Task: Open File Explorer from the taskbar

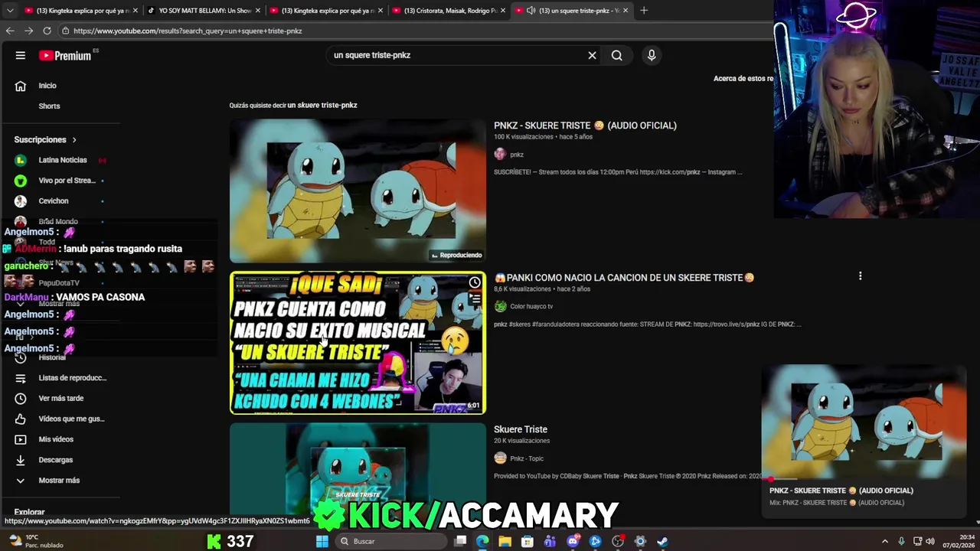Action: click(x=505, y=541)
